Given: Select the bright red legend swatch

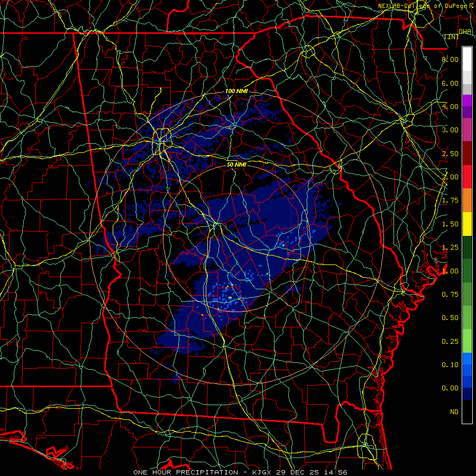Looking at the screenshot, I should [467, 177].
